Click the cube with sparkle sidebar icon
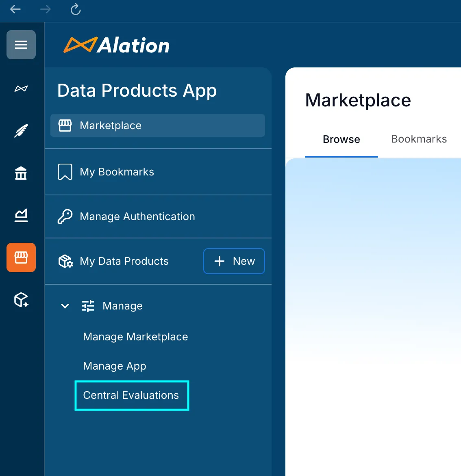Image resolution: width=461 pixels, height=476 pixels. pos(21,300)
